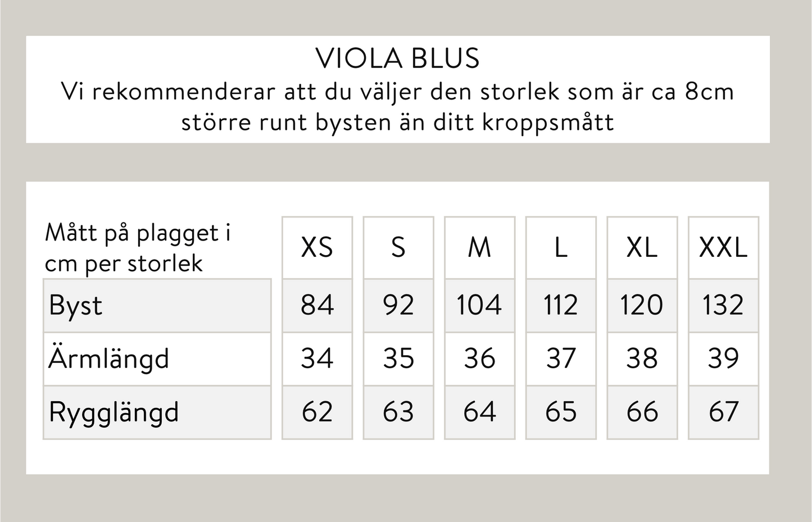Click the XL sleeve length value 38
This screenshot has height=522, width=812.
coord(642,358)
